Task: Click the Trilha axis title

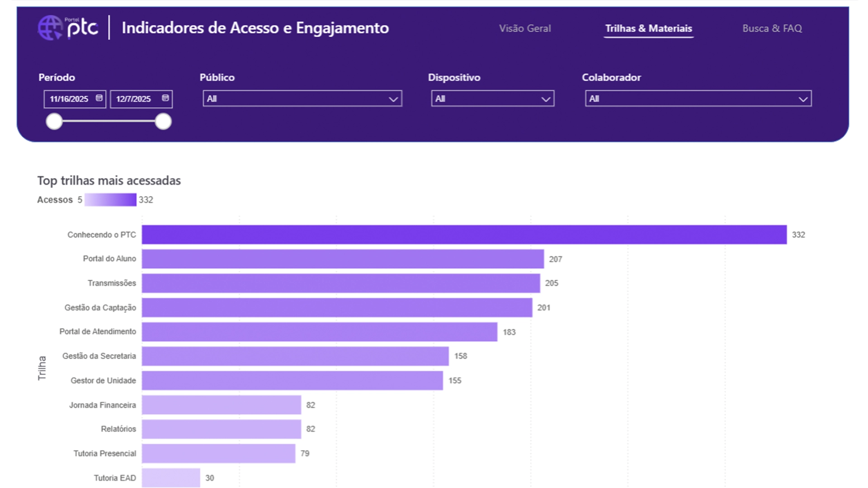Action: tap(42, 368)
